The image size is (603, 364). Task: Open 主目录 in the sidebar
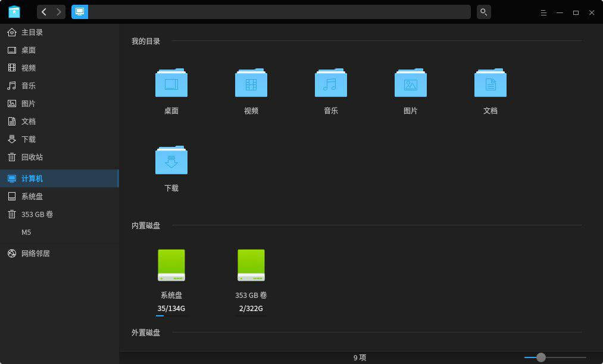[60, 32]
